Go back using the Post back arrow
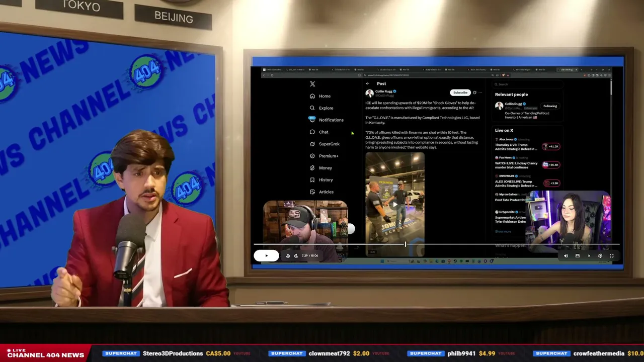Screen dimensions: 644x362 coord(368,84)
